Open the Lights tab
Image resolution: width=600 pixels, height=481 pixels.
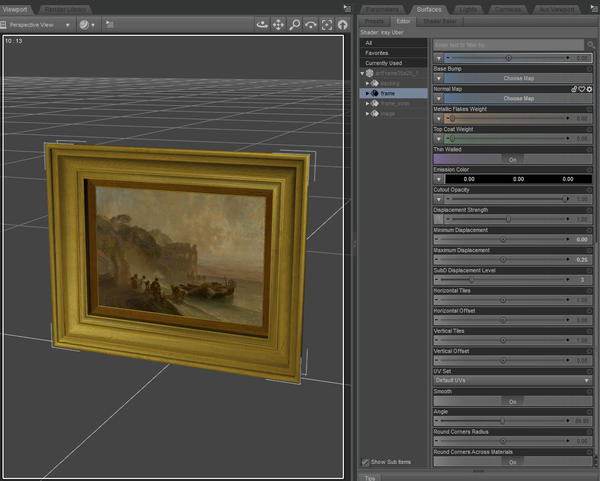[468, 9]
